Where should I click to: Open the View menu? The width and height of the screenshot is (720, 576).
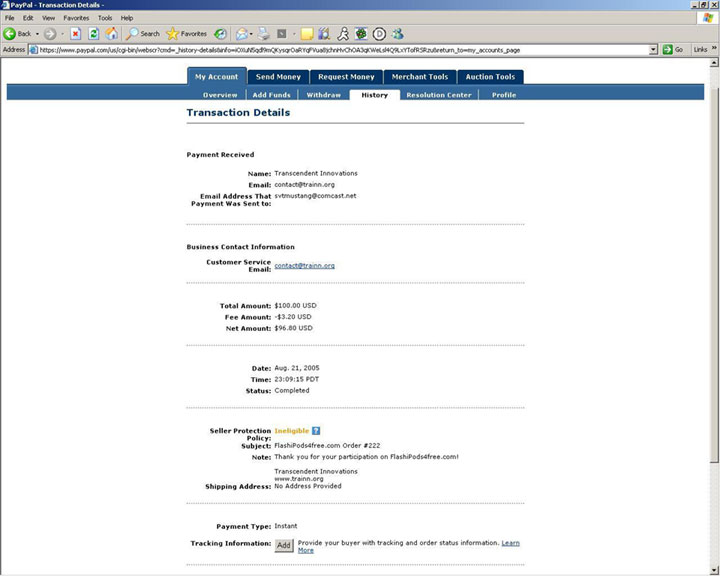(48, 18)
